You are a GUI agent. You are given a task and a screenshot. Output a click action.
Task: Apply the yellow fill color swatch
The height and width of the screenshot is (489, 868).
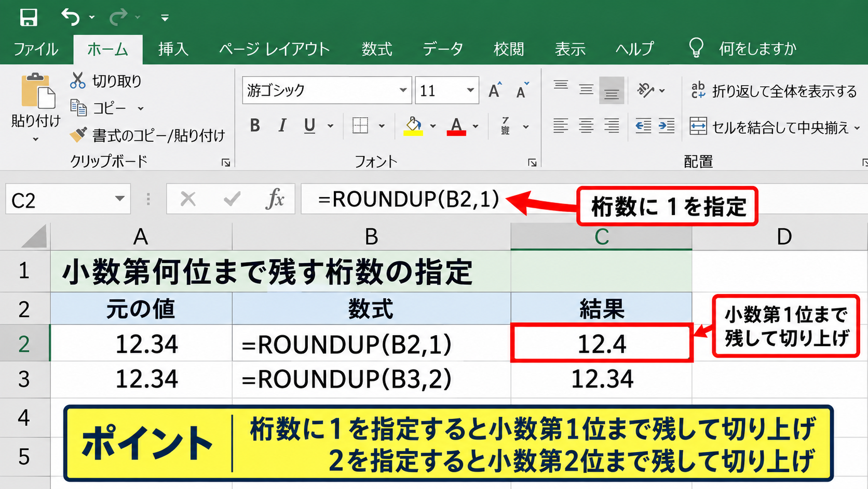(413, 126)
